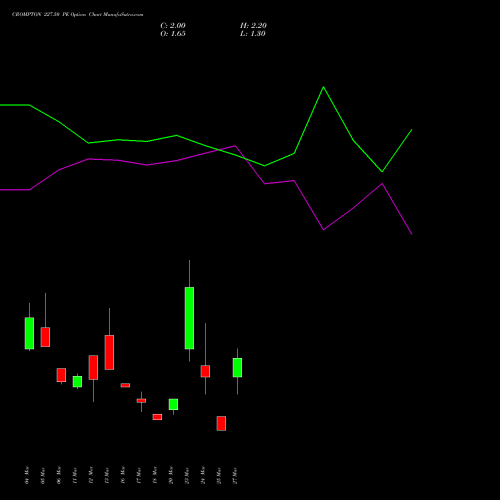The width and height of the screenshot is (500, 500).
Task: Click the tall green candle above 23 Mar
Action: [x=189, y=318]
